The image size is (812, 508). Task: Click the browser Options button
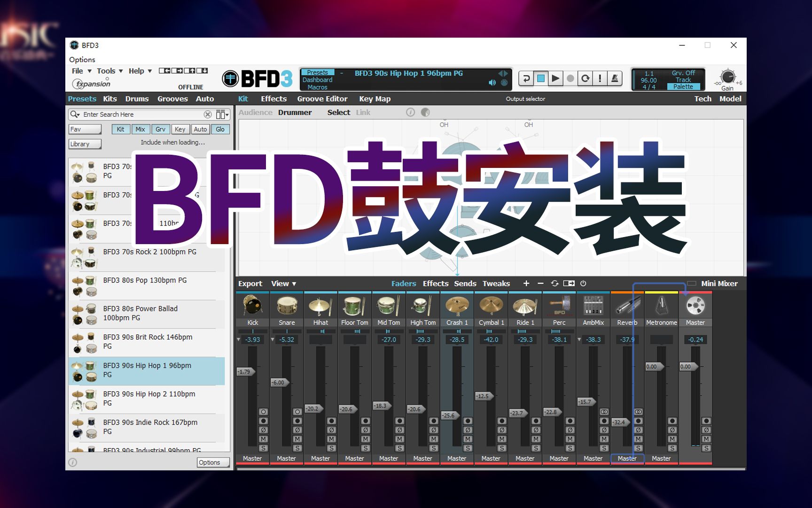(x=213, y=462)
